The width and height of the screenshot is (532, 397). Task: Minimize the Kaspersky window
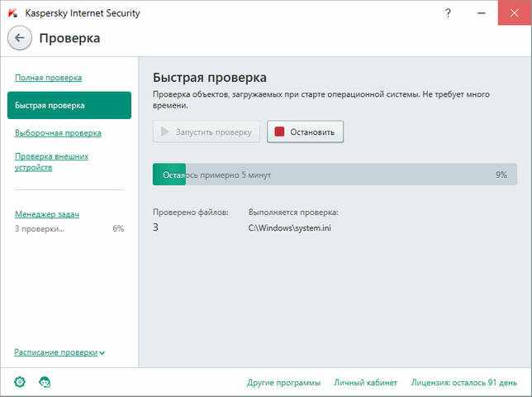click(x=481, y=13)
